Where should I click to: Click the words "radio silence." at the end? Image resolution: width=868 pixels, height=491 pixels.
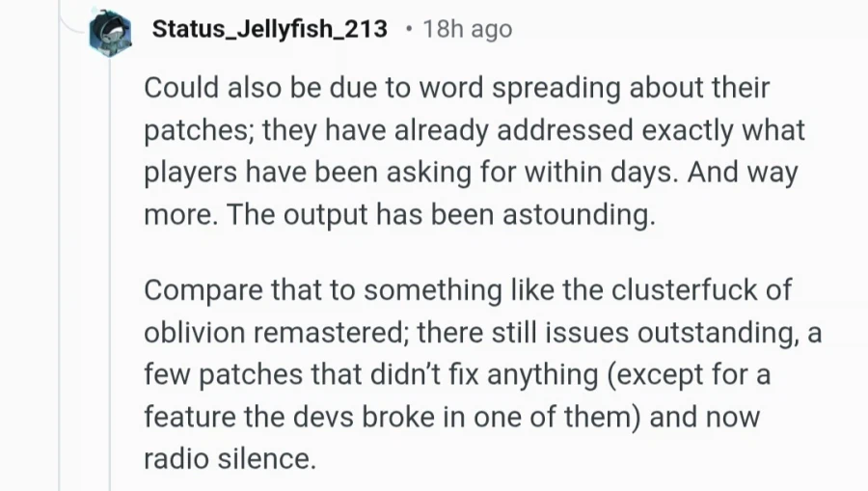230,459
